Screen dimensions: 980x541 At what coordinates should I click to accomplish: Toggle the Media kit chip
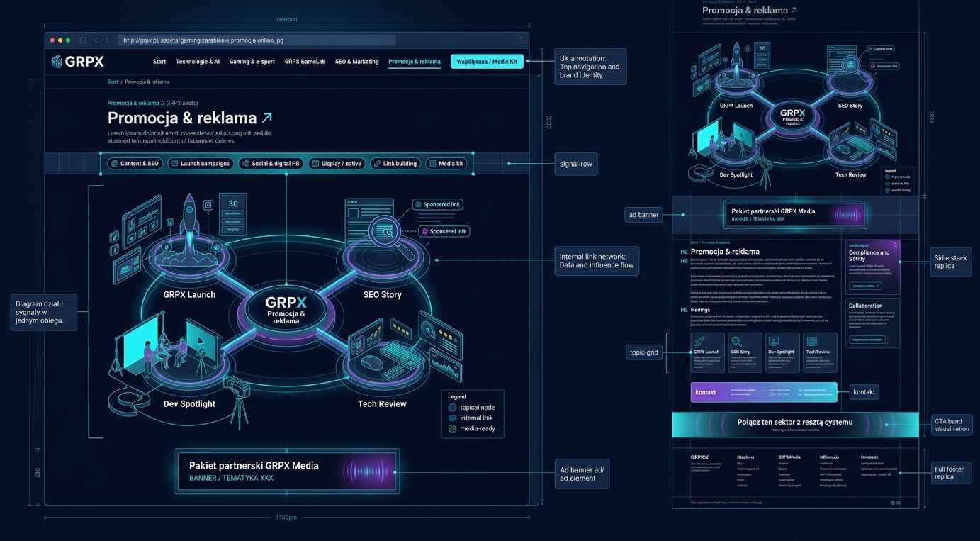tap(446, 164)
